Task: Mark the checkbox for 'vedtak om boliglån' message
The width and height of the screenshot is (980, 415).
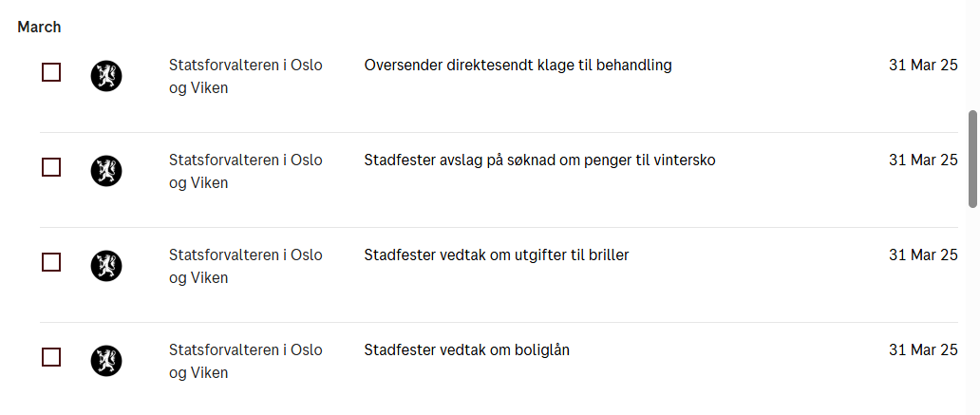Action: pos(51,357)
